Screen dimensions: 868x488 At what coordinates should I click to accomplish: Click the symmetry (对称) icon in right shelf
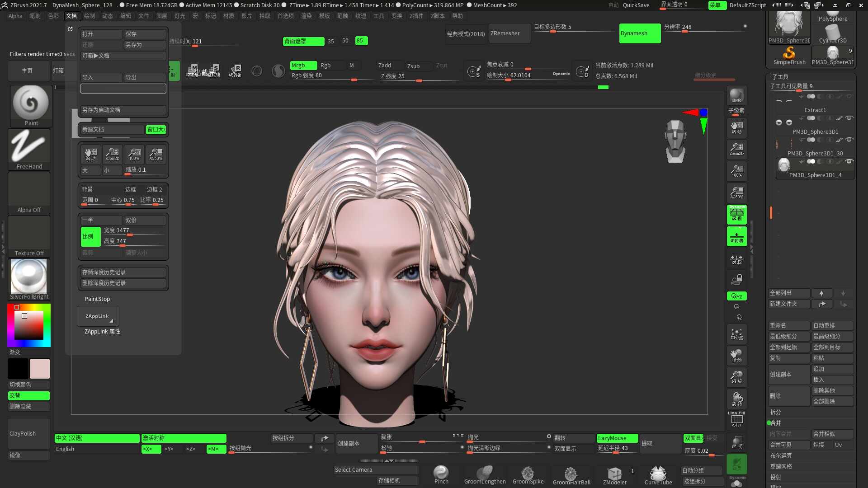[736, 259]
